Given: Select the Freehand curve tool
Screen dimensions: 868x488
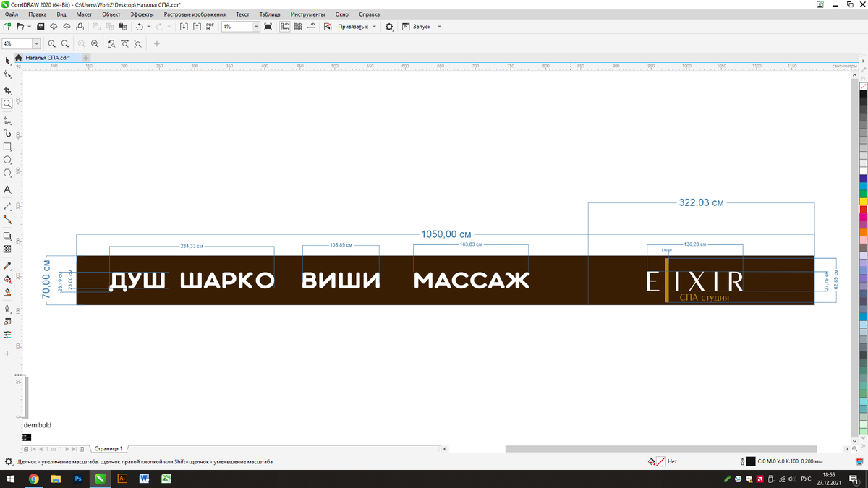Looking at the screenshot, I should (x=7, y=120).
